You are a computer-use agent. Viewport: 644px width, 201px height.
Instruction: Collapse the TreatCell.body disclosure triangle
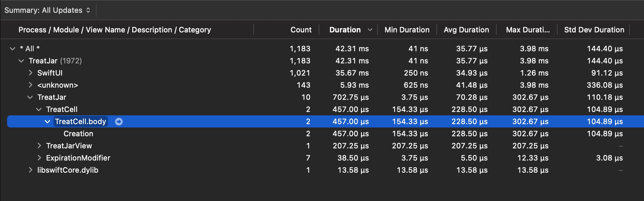[x=47, y=121]
